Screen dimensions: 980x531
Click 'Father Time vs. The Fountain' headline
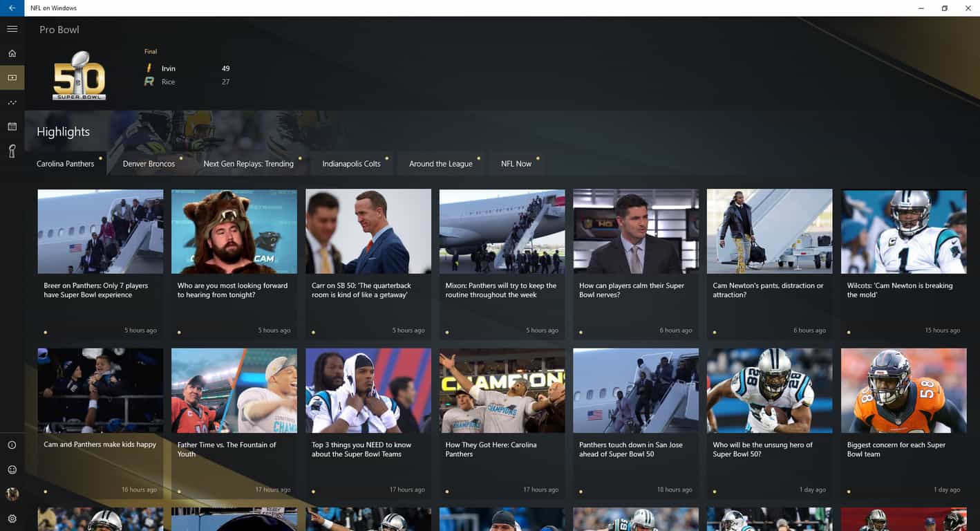click(x=227, y=449)
